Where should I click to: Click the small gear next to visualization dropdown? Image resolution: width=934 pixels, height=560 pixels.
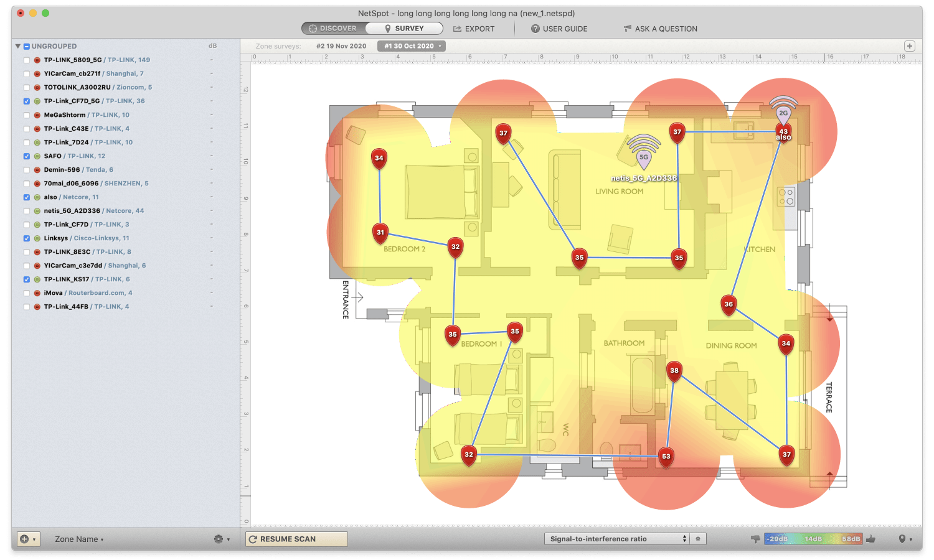click(698, 539)
